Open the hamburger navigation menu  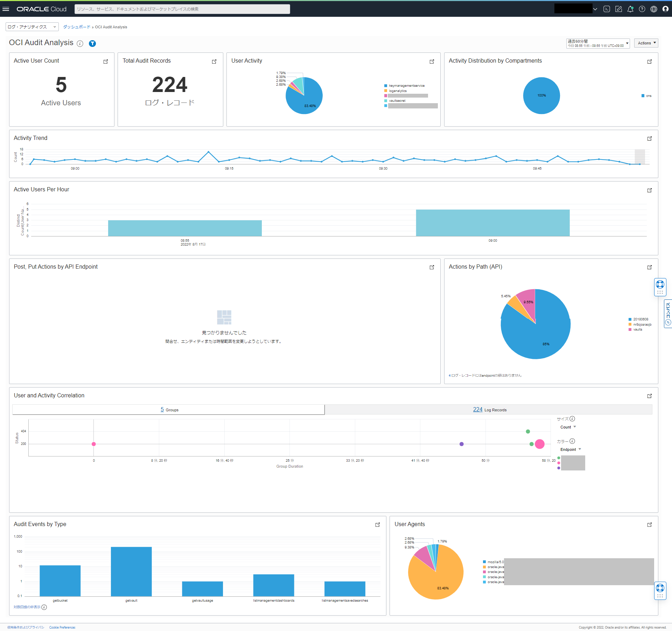[x=6, y=9]
